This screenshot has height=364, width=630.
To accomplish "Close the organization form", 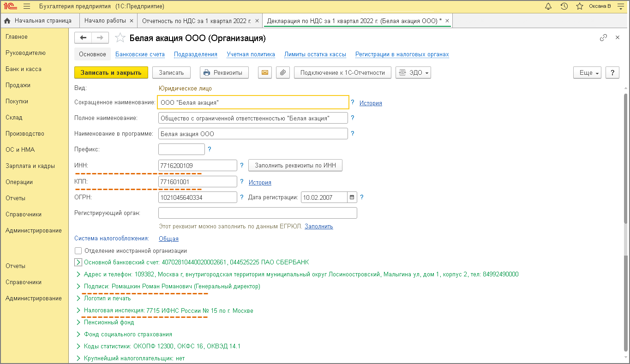I will [618, 37].
